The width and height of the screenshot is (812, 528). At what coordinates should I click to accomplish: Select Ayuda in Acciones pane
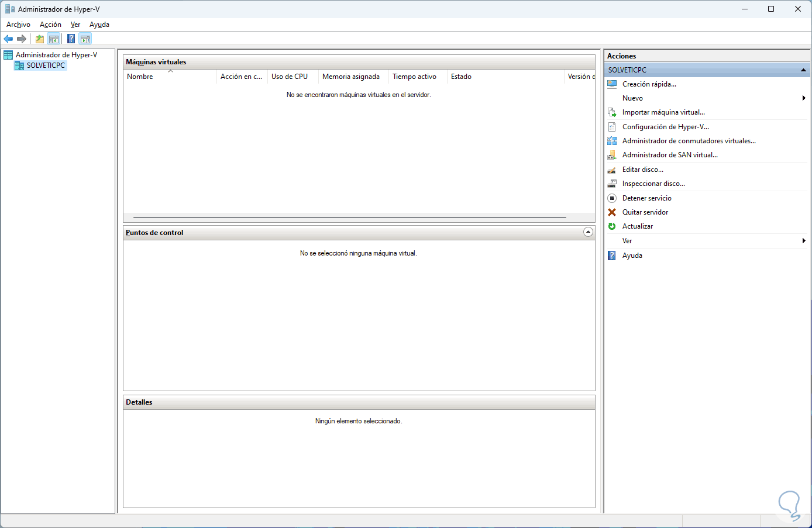[632, 256]
